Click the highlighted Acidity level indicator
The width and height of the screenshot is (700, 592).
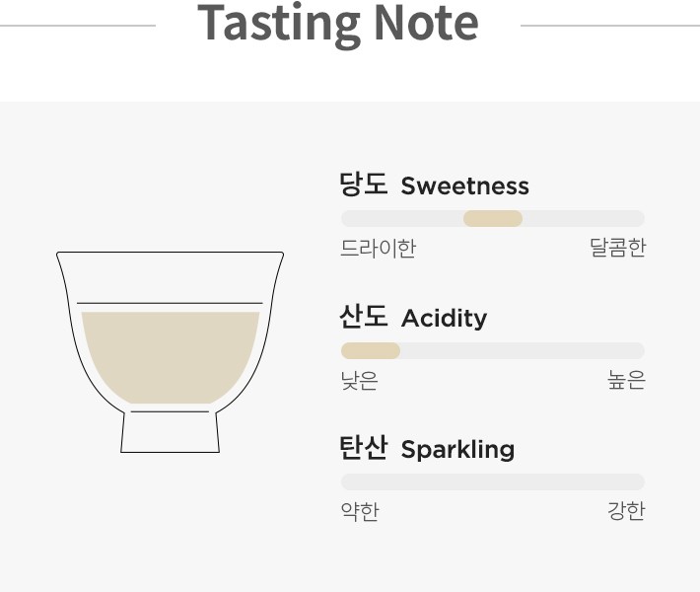tap(371, 350)
